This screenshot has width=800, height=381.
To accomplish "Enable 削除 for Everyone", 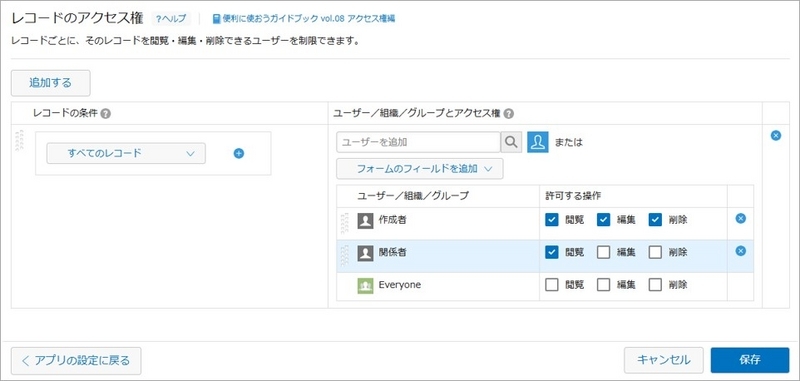I will (656, 285).
